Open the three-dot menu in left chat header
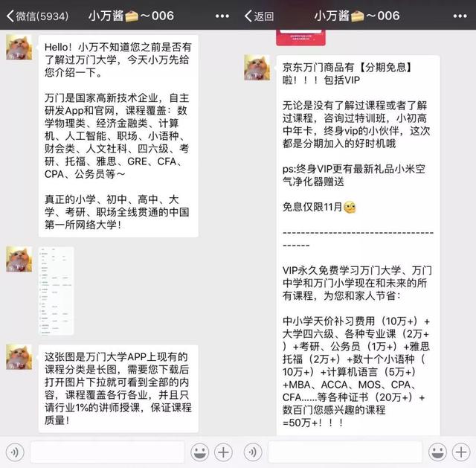This screenshot has width=476, height=468. tap(222, 16)
